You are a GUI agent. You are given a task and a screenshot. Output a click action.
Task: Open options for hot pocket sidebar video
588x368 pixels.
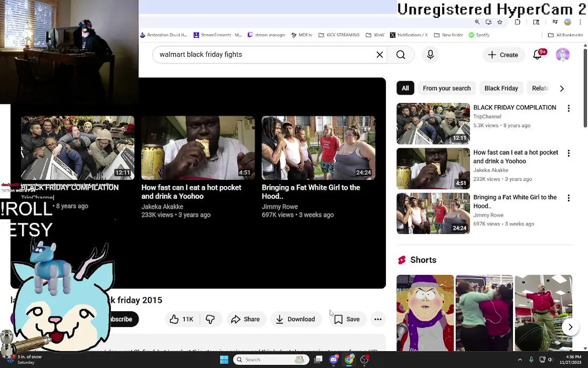[569, 153]
